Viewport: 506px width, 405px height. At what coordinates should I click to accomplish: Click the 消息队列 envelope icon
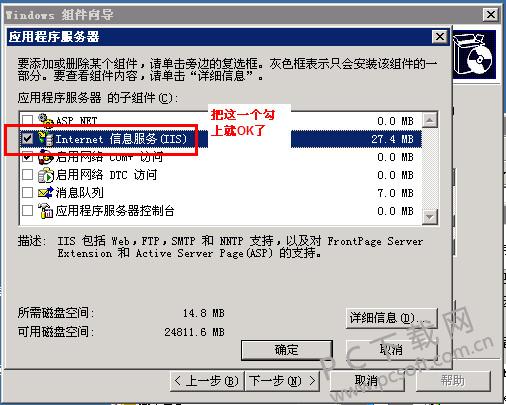[x=46, y=193]
